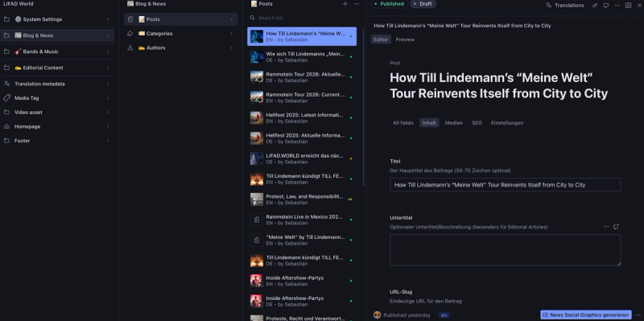Open Hellfest 2025: Latest Information post

(302, 117)
